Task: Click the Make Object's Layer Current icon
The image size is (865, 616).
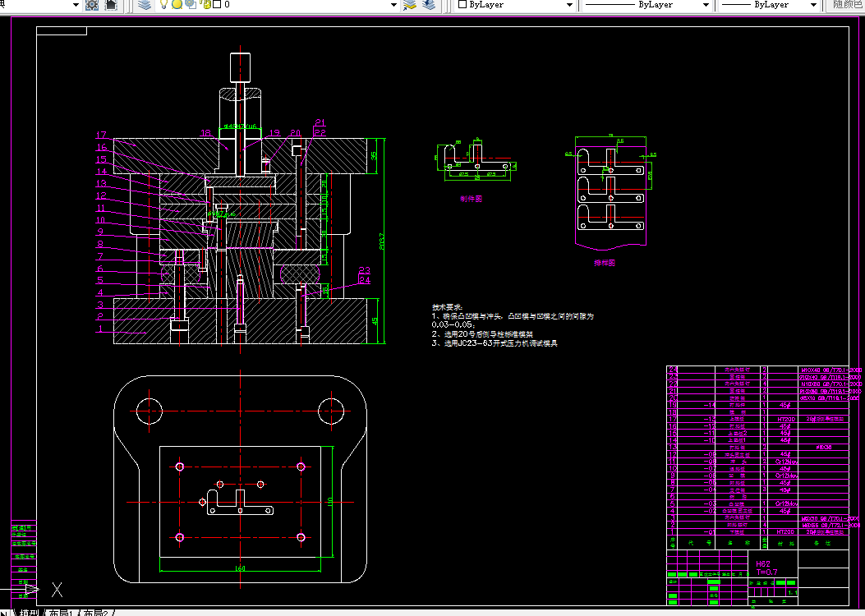Action: point(410,5)
